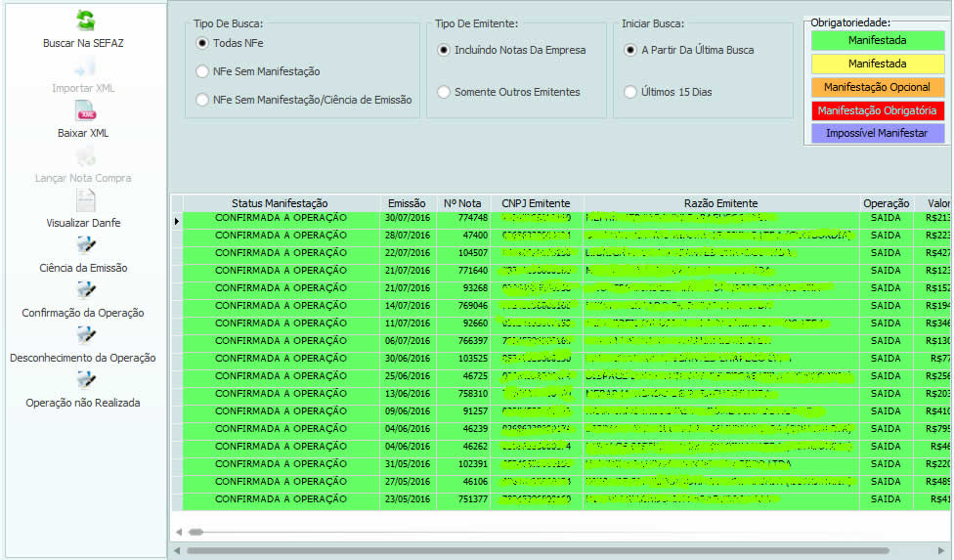Sort by the Status Manifestação column header
The image size is (954, 560).
click(x=280, y=203)
